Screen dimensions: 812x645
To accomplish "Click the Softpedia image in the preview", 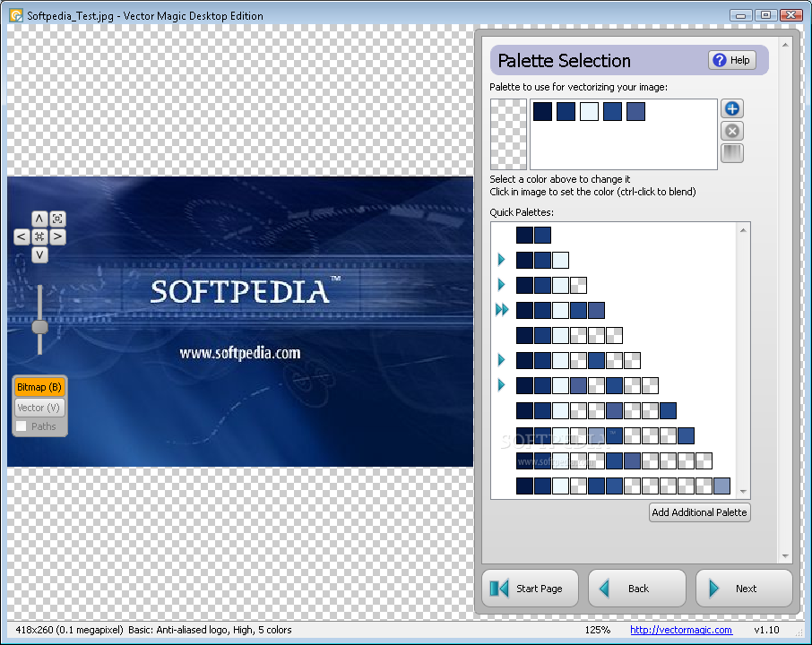I will point(240,322).
